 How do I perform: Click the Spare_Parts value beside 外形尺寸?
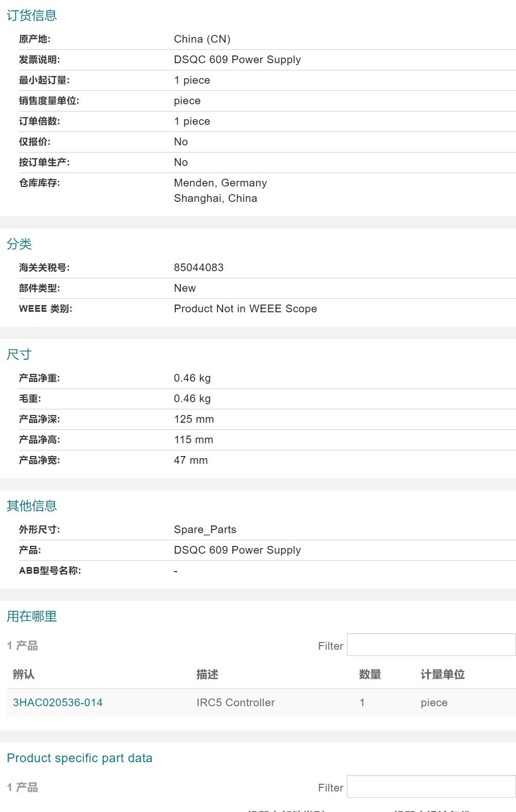[x=205, y=530]
